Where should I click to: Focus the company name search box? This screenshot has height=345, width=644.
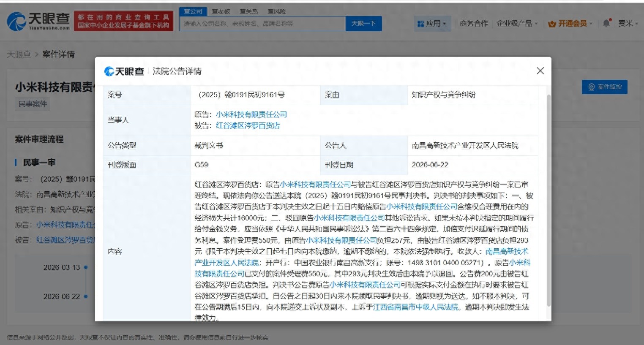[262, 24]
